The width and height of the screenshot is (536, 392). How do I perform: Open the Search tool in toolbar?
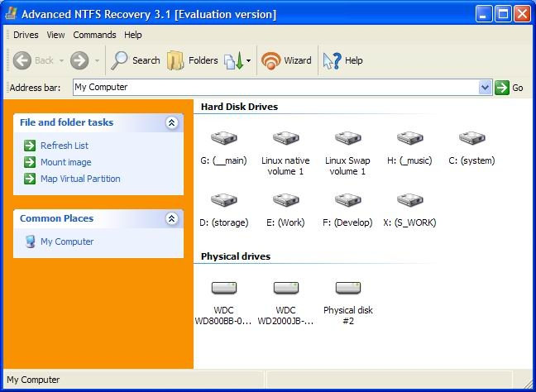pos(136,60)
